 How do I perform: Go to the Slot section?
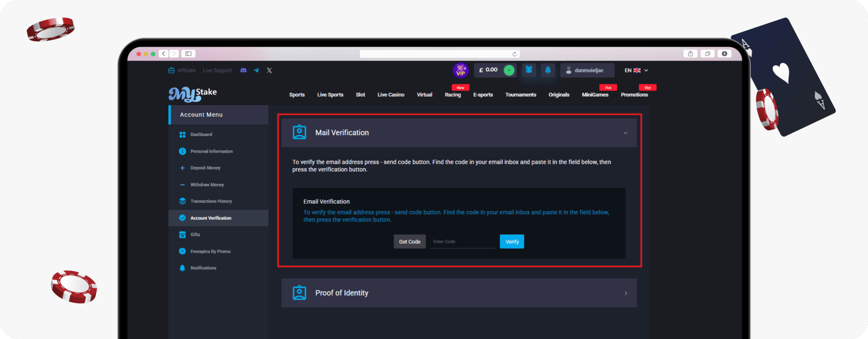pyautogui.click(x=360, y=95)
